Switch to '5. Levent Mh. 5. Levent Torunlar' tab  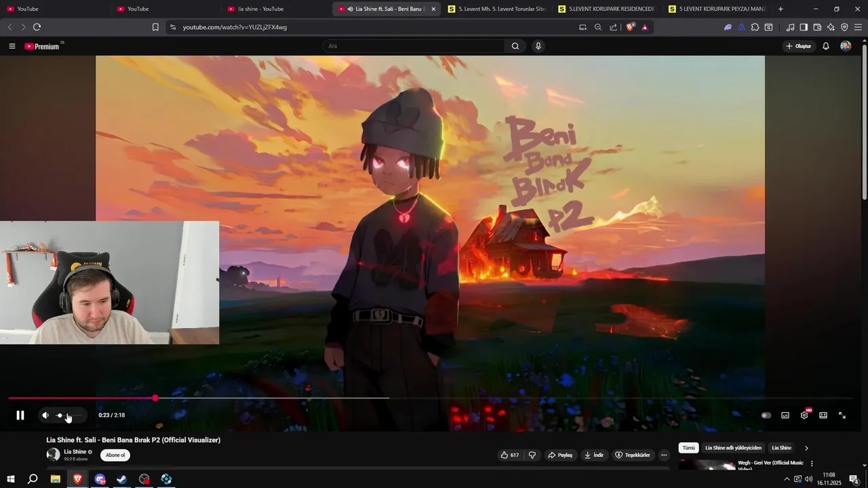[x=497, y=9]
